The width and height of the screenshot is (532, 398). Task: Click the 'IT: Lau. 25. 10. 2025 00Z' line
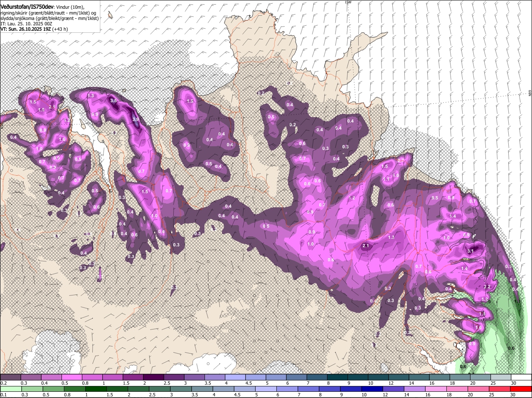point(26,24)
